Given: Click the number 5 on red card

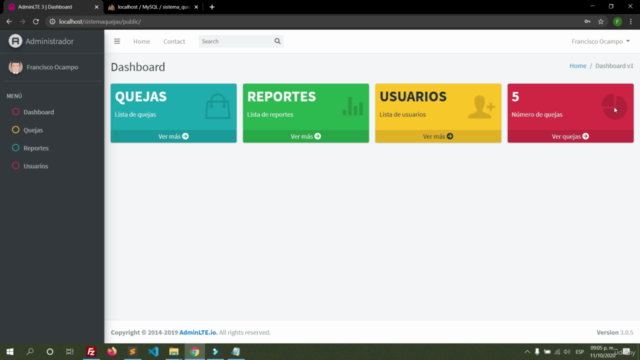Looking at the screenshot, I should 516,97.
